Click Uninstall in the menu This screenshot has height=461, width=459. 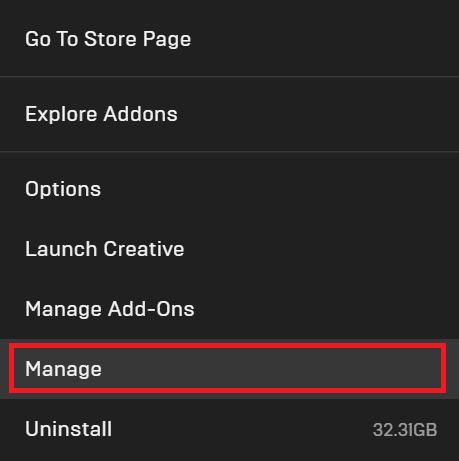coord(229,429)
